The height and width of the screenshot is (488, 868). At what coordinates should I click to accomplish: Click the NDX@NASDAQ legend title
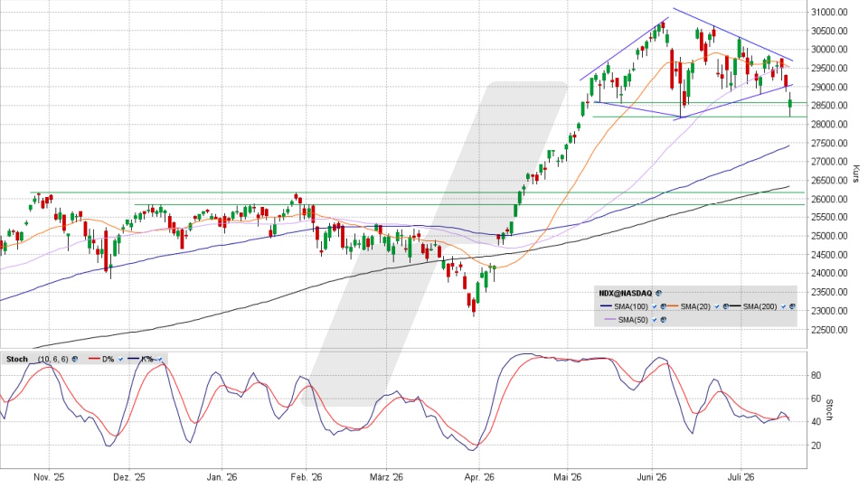click(x=626, y=293)
